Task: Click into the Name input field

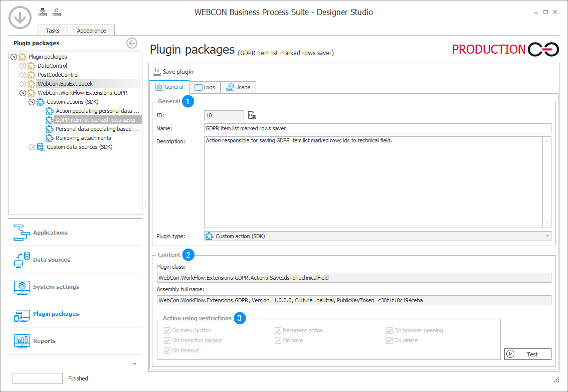Action: click(x=377, y=128)
